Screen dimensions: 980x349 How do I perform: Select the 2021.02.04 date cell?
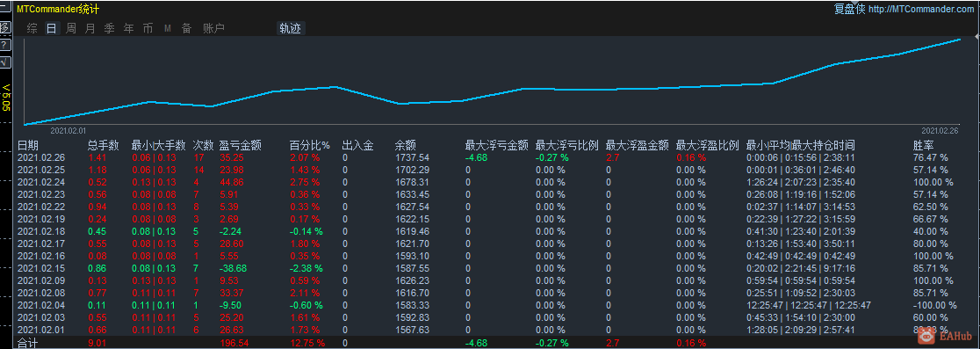click(x=40, y=305)
